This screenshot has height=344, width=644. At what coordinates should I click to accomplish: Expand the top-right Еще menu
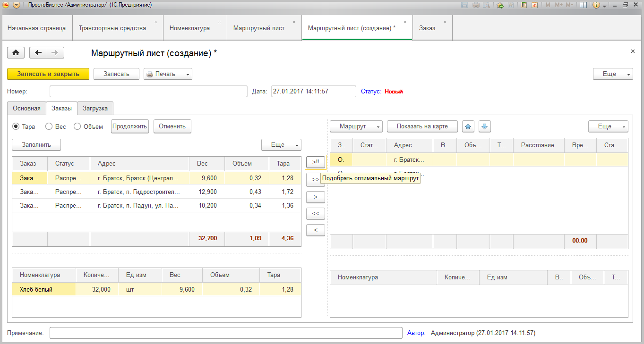click(x=613, y=74)
